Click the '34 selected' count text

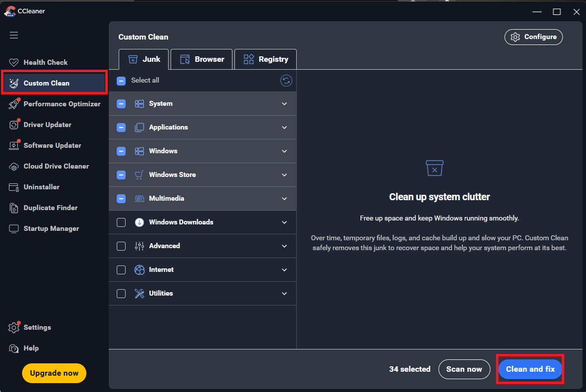(409, 369)
